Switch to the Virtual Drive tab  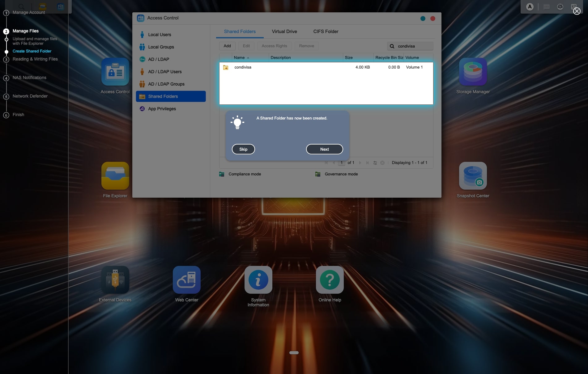coord(284,32)
